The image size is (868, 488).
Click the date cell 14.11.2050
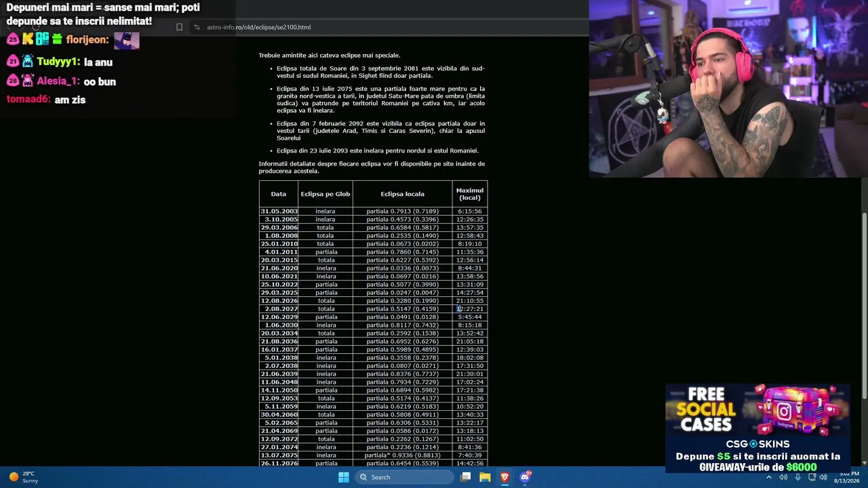pos(279,390)
